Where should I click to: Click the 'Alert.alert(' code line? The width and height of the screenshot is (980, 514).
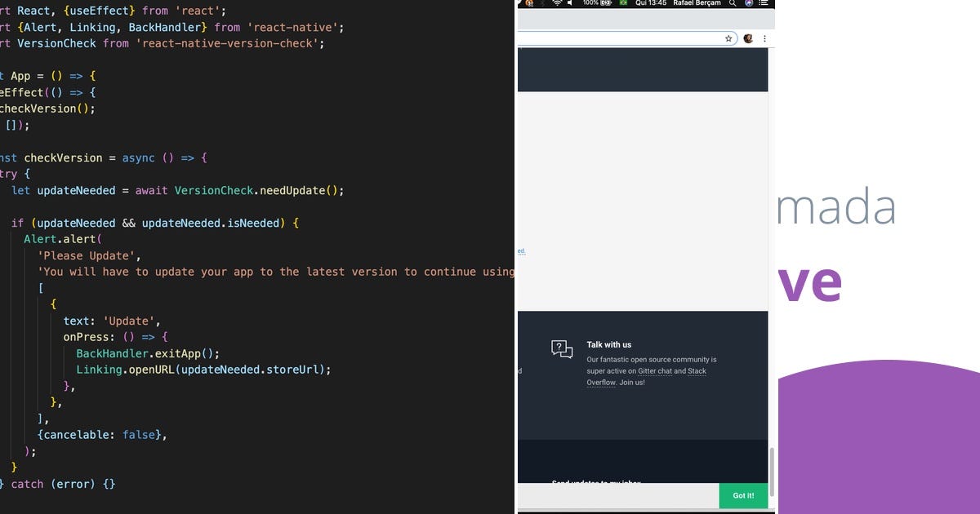[x=63, y=239]
